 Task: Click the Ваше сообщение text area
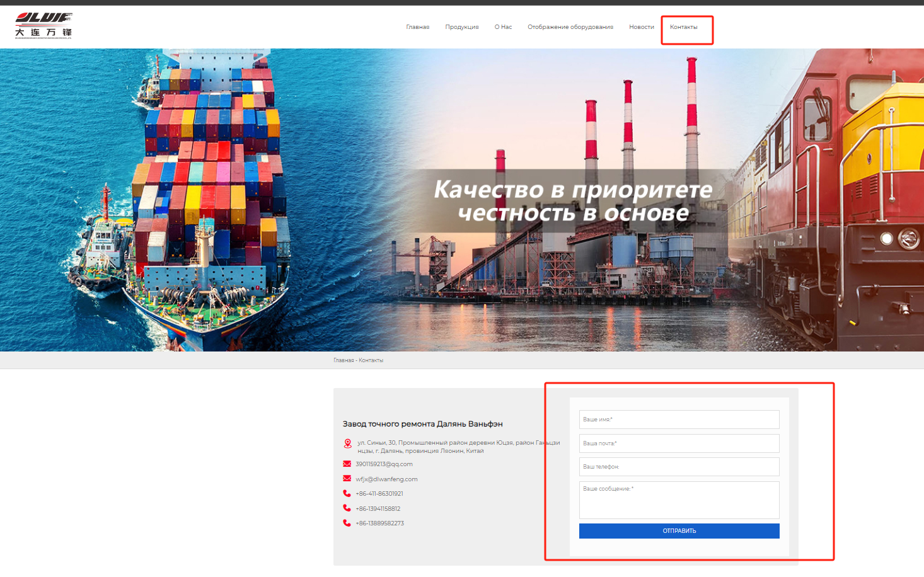point(679,500)
